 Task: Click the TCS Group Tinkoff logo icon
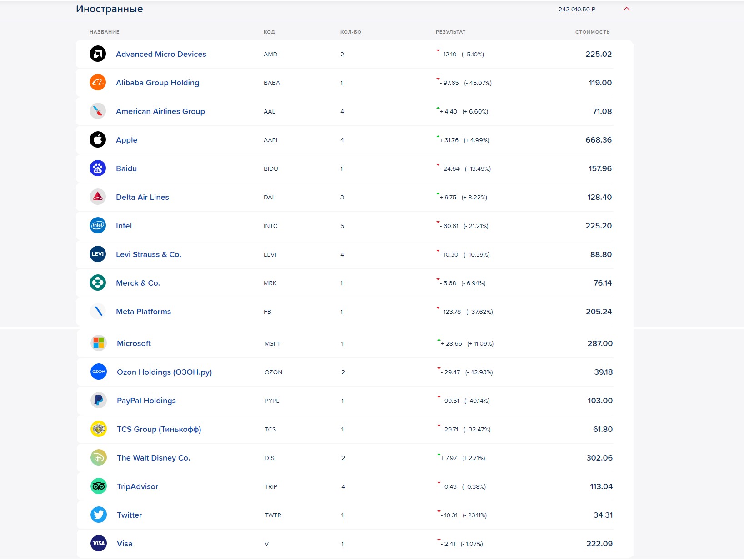pos(99,429)
